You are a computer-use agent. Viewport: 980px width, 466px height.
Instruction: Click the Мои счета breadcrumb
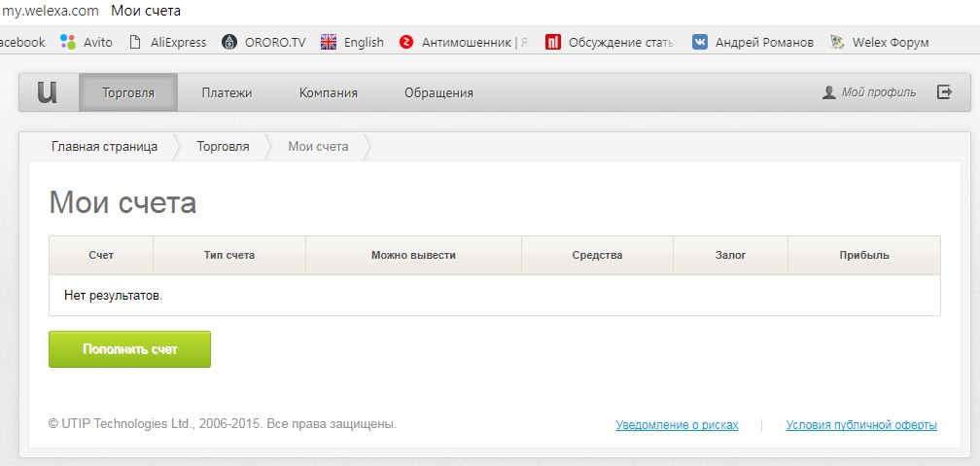click(318, 147)
